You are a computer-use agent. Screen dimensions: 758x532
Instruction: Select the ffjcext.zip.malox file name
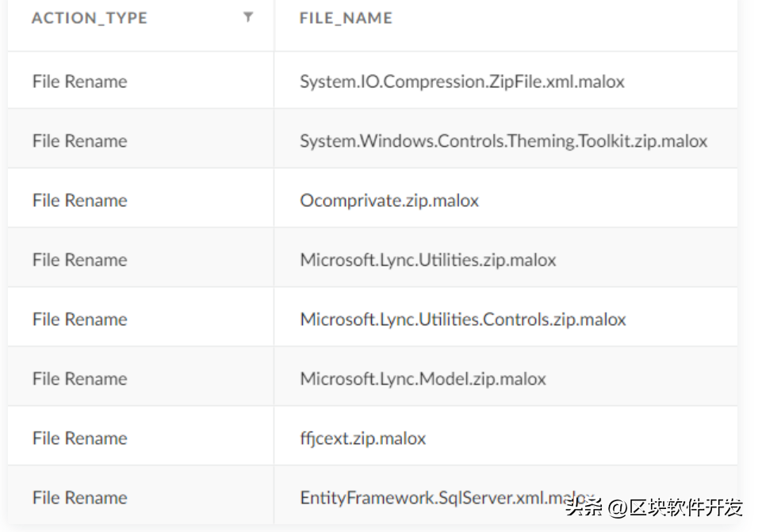(362, 438)
